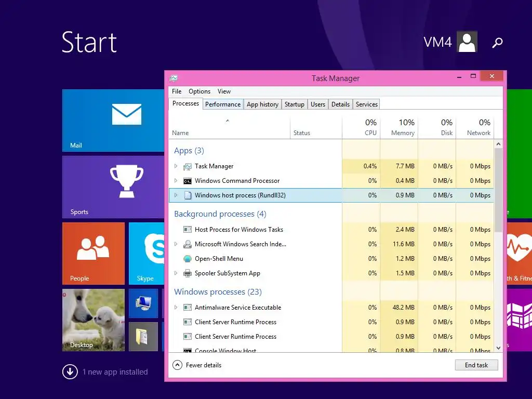
Task: Click the process list scrollbar thumb
Action: point(498,191)
